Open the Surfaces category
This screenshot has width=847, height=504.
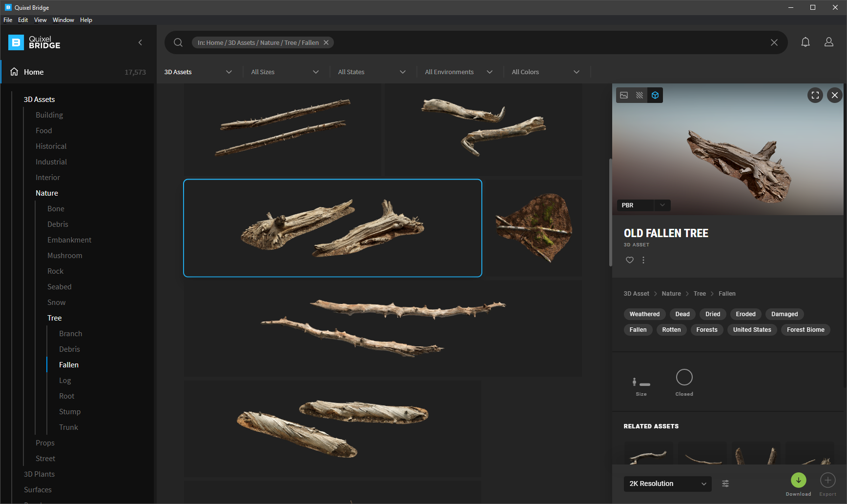pyautogui.click(x=38, y=490)
